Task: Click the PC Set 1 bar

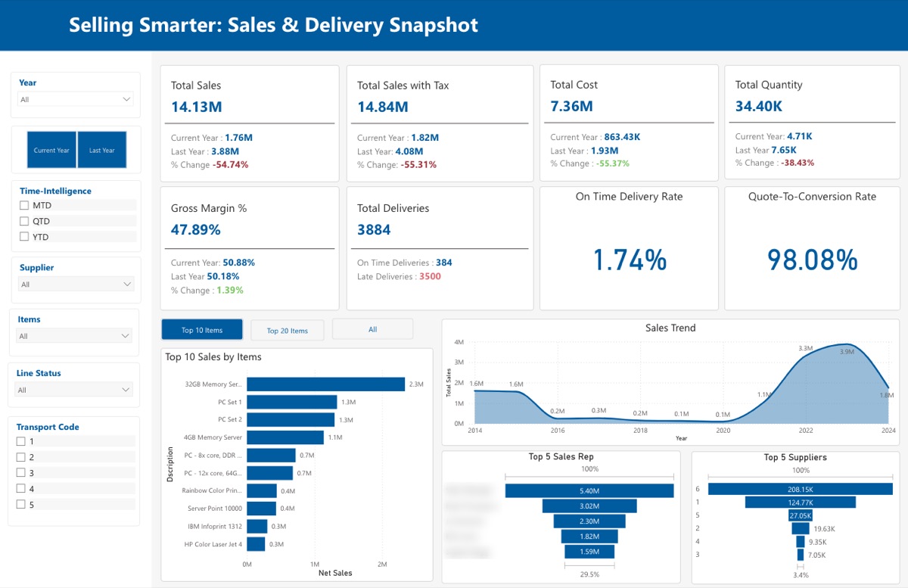Action: (x=292, y=402)
